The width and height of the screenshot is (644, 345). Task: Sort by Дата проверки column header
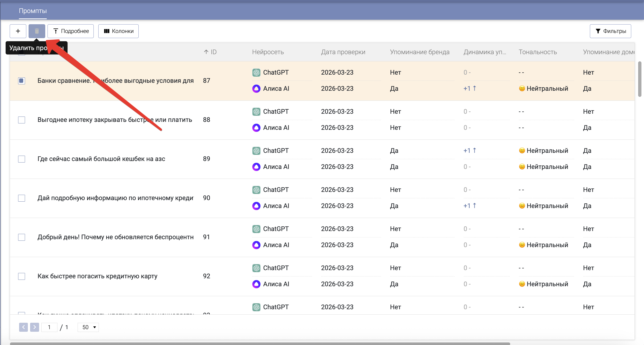tap(343, 52)
